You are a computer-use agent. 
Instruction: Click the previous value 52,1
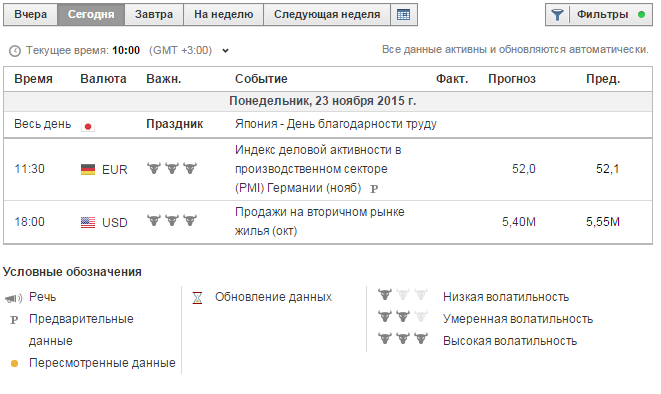[607, 169]
